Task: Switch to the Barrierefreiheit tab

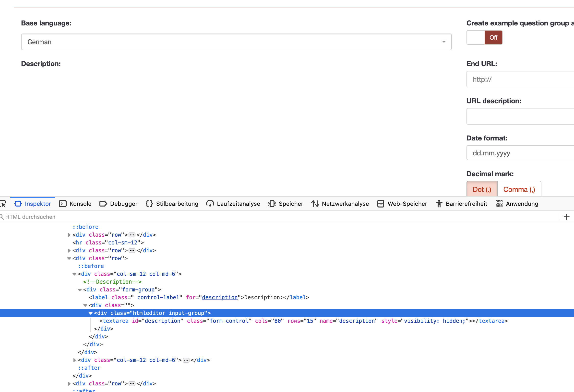Action: click(461, 204)
